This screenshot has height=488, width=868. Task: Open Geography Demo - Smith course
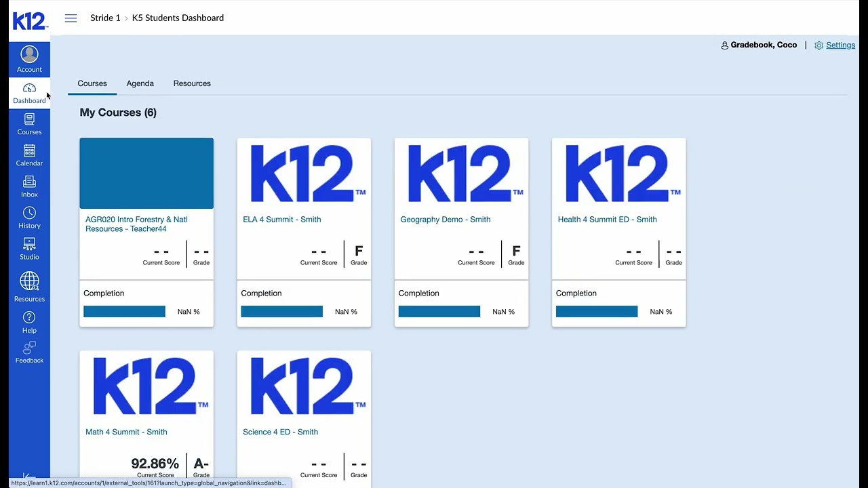click(x=446, y=220)
